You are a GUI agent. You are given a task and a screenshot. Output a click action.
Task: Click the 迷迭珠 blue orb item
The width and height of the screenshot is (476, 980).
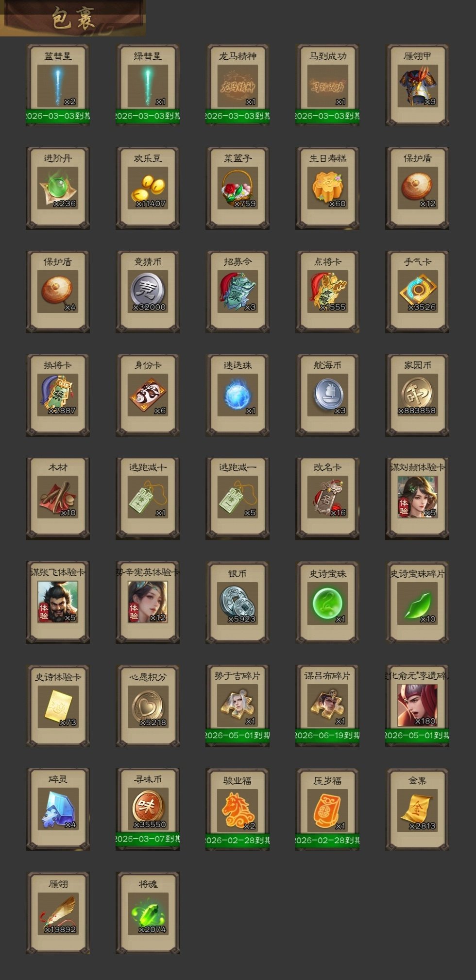tap(238, 395)
